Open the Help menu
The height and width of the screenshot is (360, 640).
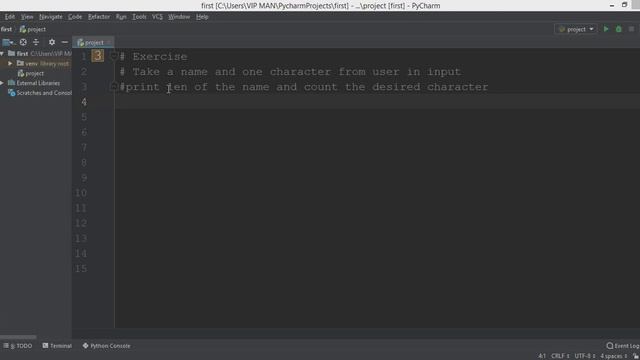point(202,17)
